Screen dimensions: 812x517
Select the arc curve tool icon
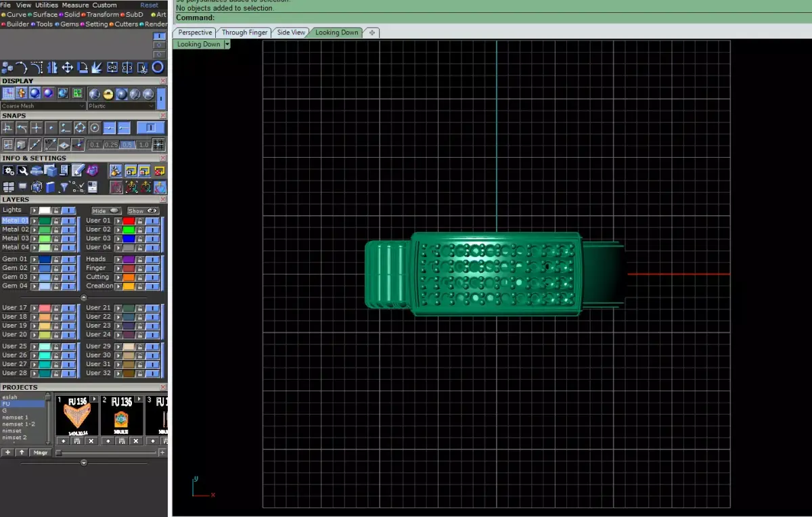[x=21, y=68]
